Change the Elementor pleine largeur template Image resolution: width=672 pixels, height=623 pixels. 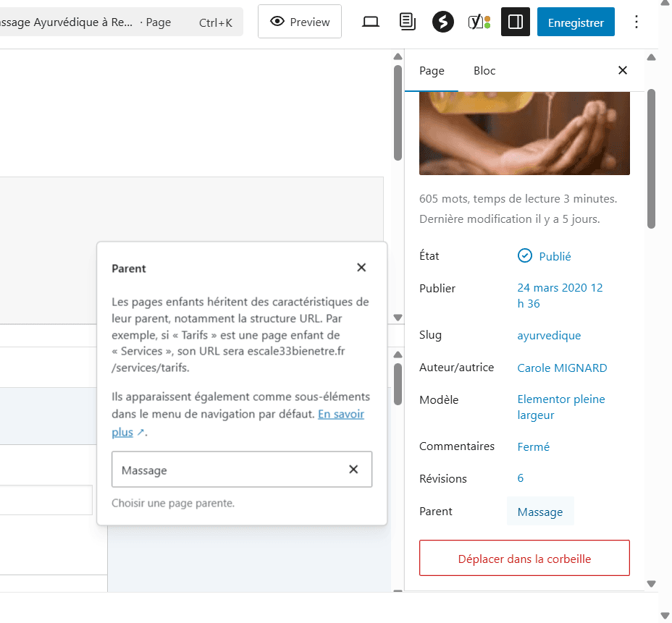tap(561, 407)
